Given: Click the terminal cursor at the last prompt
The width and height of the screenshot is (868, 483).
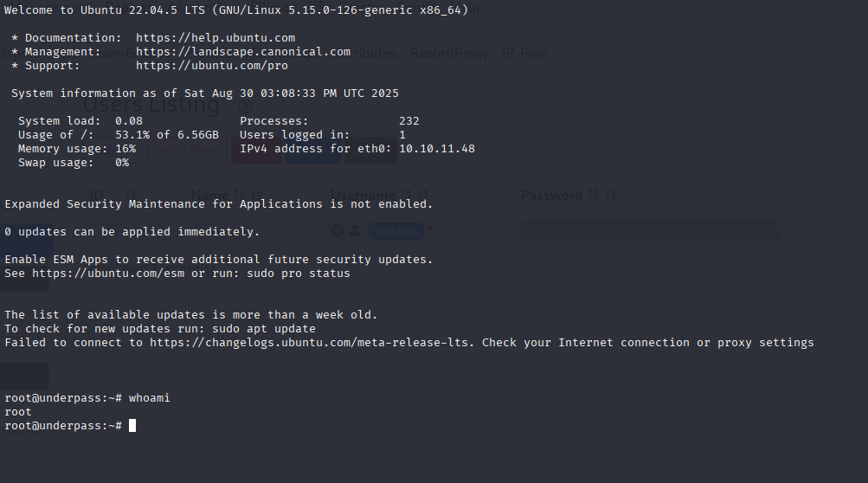Looking at the screenshot, I should pos(132,425).
